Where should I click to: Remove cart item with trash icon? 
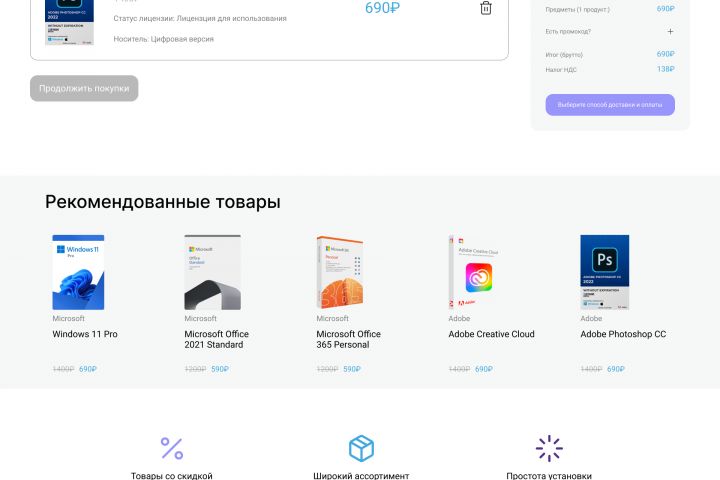[x=485, y=8]
